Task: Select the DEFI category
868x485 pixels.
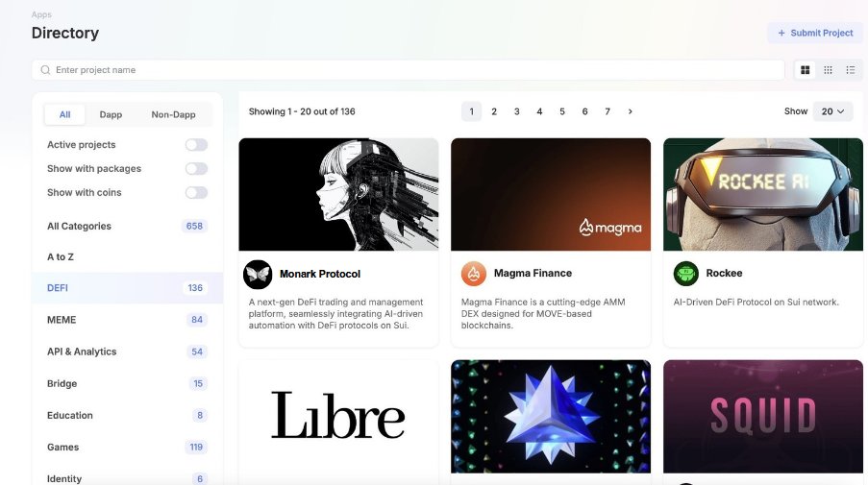Action: pyautogui.click(x=127, y=288)
